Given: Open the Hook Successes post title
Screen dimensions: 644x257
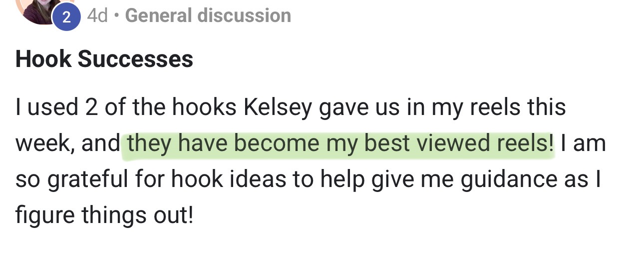Looking at the screenshot, I should tap(104, 59).
